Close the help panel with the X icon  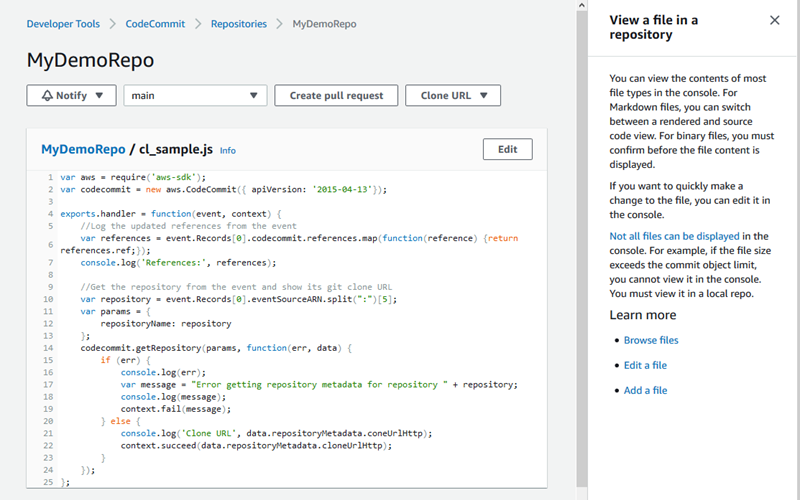coord(775,20)
